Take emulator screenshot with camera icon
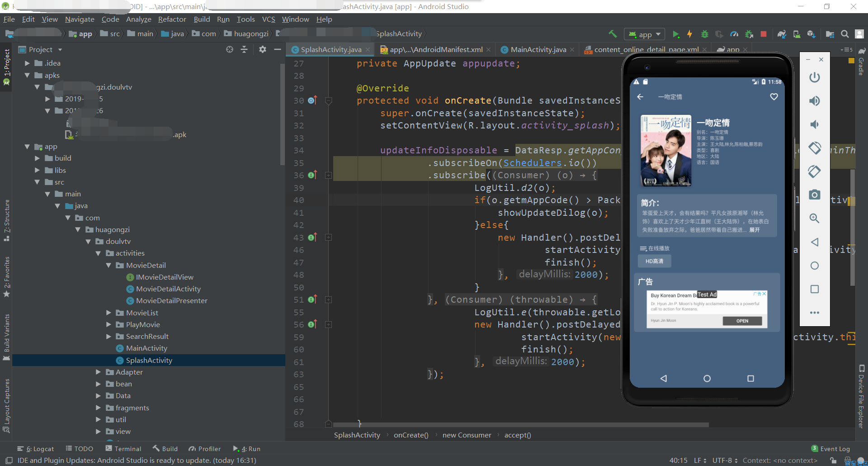Viewport: 868px width, 466px height. point(815,195)
